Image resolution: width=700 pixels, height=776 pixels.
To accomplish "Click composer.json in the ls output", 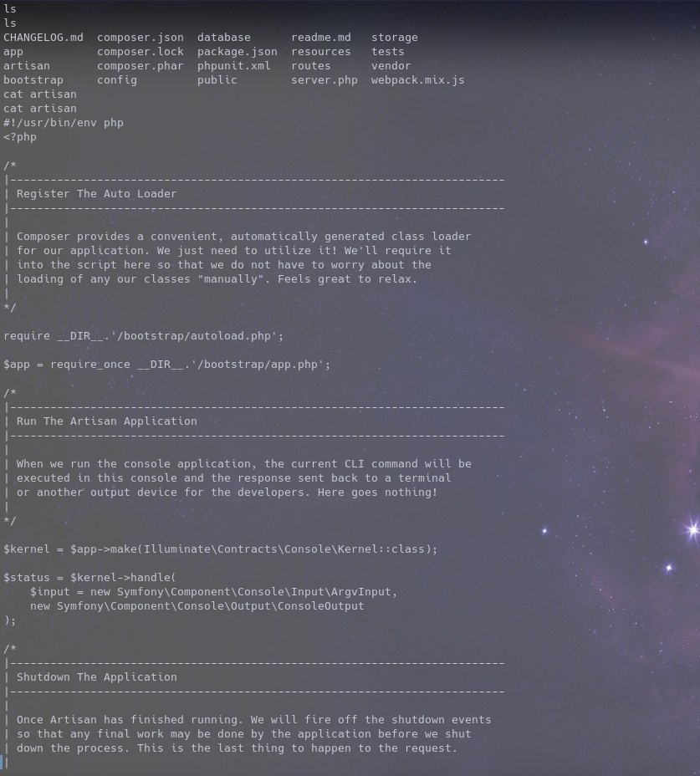I will (141, 38).
